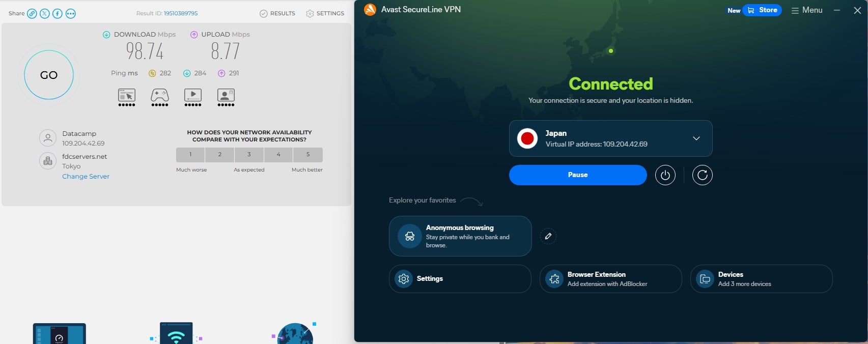Click the UPLOAD Mbps arrow icon
This screenshot has height=344, width=868.
194,35
